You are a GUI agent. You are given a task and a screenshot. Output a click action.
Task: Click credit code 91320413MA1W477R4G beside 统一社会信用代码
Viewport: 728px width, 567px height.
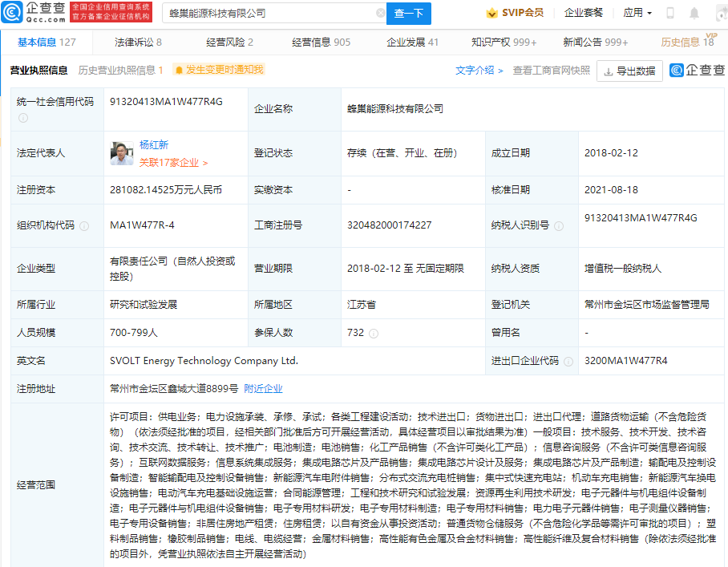coord(166,102)
